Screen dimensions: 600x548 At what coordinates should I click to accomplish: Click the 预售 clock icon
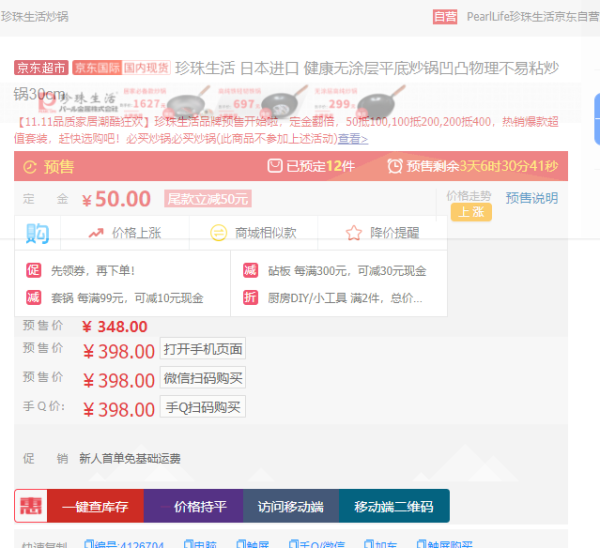[x=30, y=167]
